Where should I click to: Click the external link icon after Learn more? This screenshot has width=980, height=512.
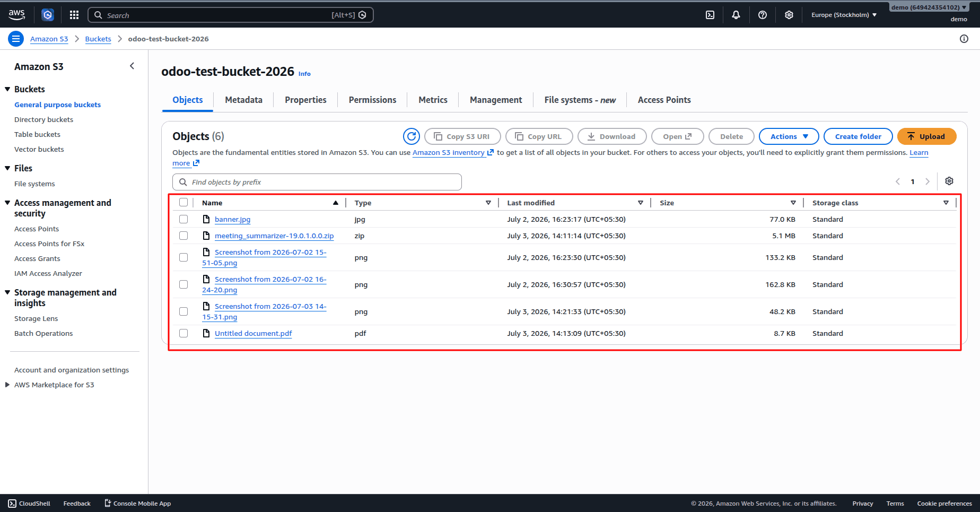point(196,163)
